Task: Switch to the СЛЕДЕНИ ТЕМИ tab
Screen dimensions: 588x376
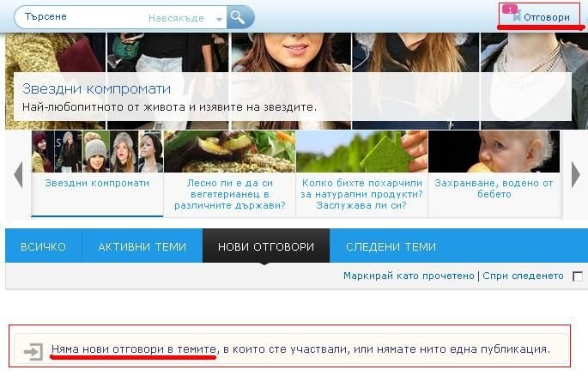Action: click(x=391, y=246)
